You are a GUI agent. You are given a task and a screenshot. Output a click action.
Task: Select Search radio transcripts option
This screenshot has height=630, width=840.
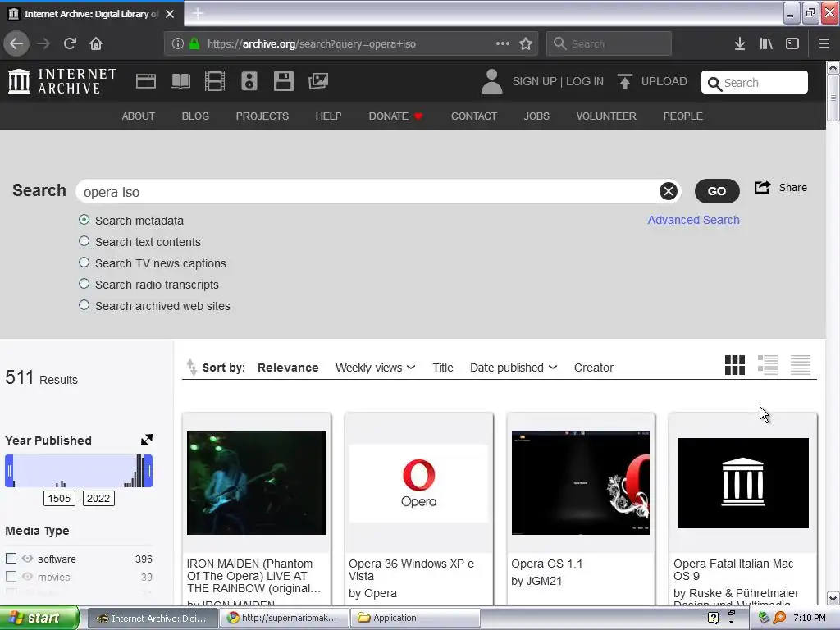click(x=84, y=283)
